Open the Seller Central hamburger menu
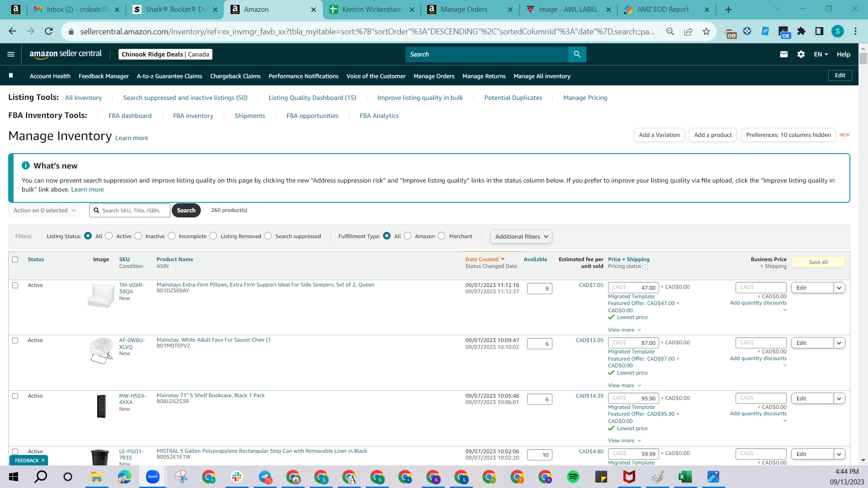Screen dimensions: 868x488 [x=11, y=54]
